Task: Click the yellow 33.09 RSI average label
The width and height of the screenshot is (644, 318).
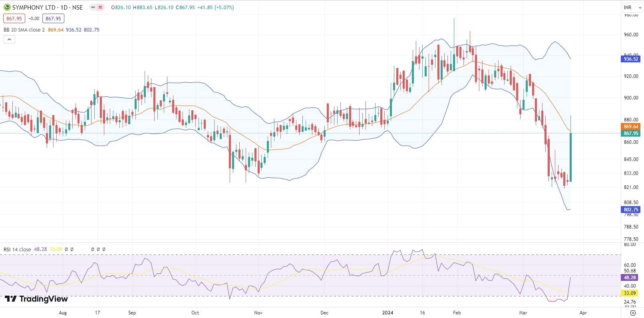Action: click(x=630, y=293)
